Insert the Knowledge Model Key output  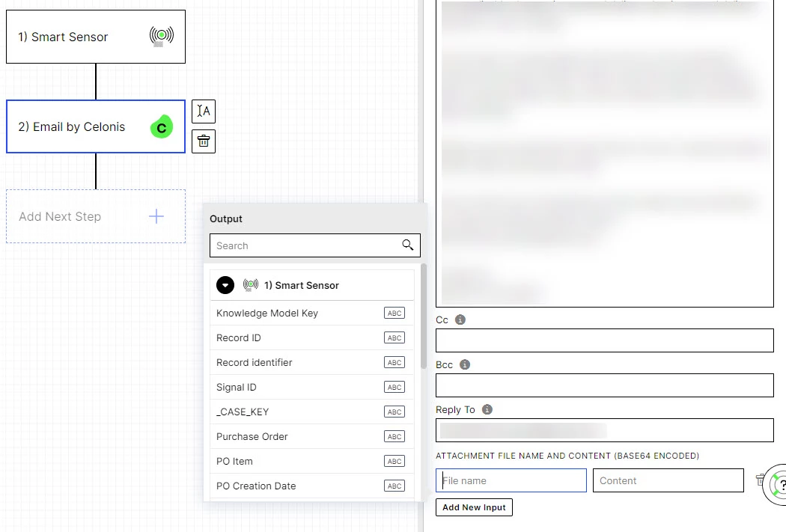(x=312, y=313)
